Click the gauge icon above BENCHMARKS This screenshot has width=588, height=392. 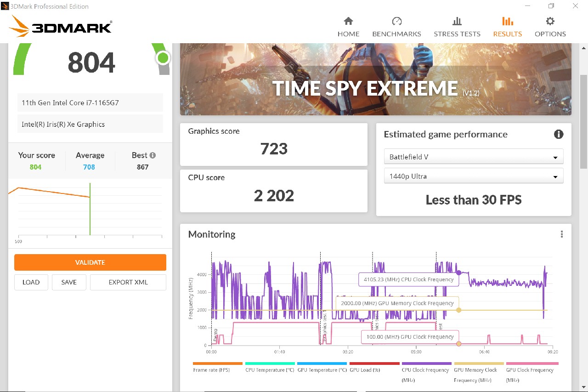point(397,21)
